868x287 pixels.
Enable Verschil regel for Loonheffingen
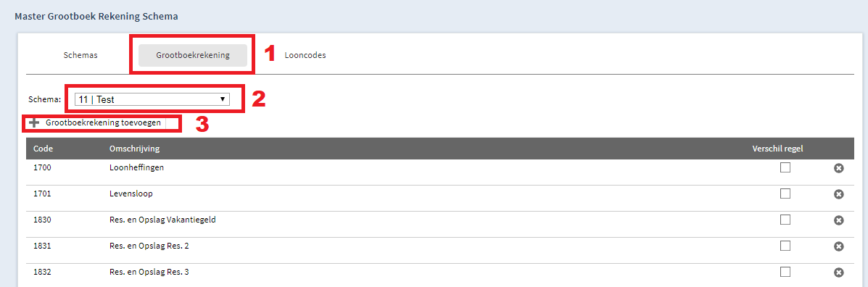(x=785, y=167)
